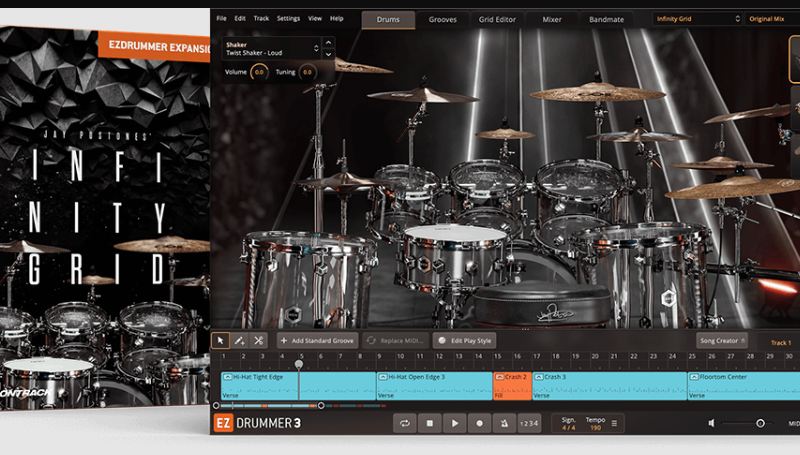
Task: Start recording with the record button
Action: [479, 423]
